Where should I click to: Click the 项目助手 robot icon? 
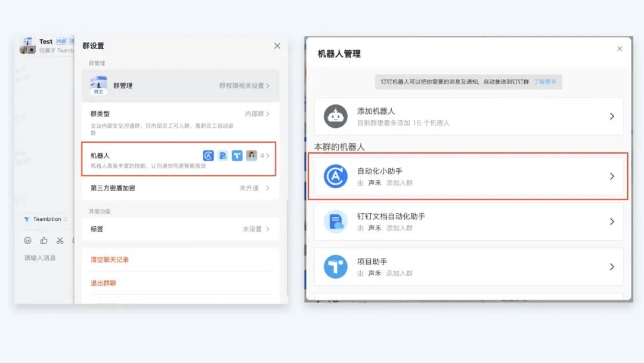(335, 267)
